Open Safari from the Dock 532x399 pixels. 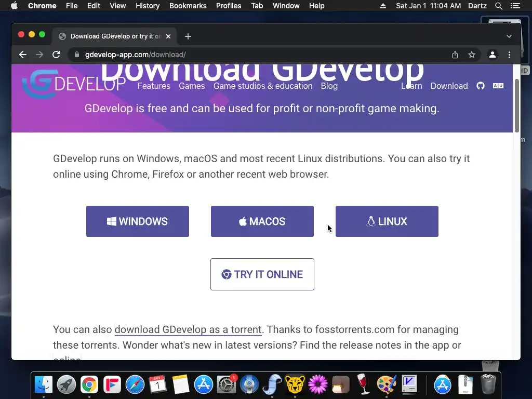click(x=135, y=384)
